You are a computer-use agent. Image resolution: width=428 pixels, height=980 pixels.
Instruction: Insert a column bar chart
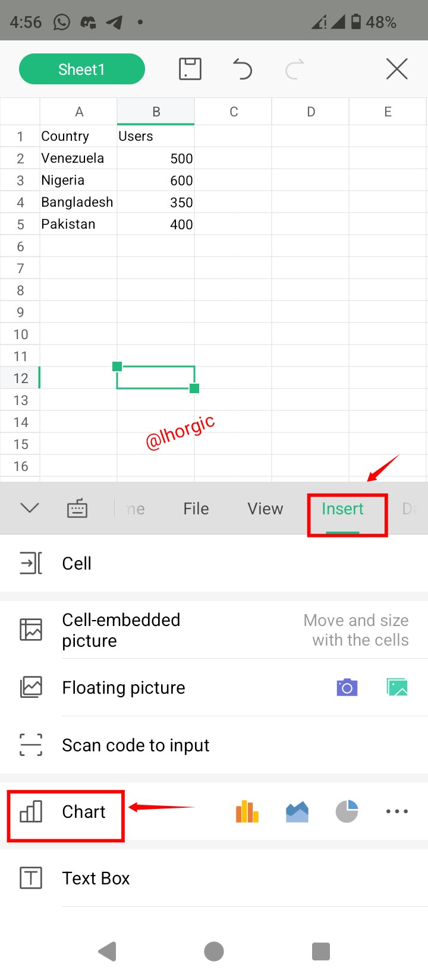tap(247, 811)
